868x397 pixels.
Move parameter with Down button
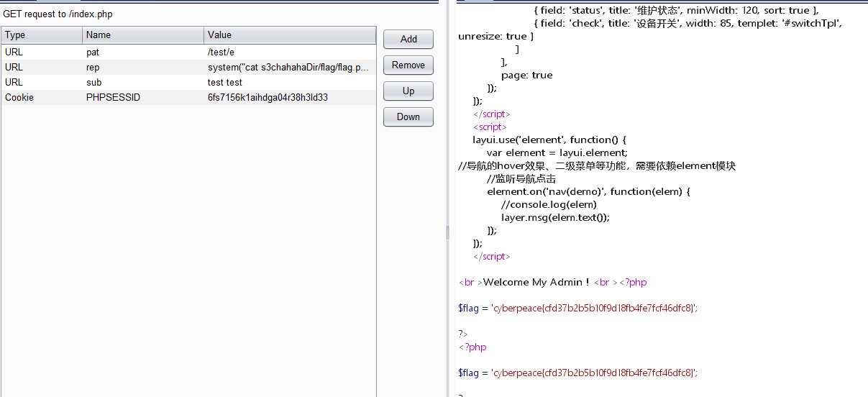click(x=408, y=117)
